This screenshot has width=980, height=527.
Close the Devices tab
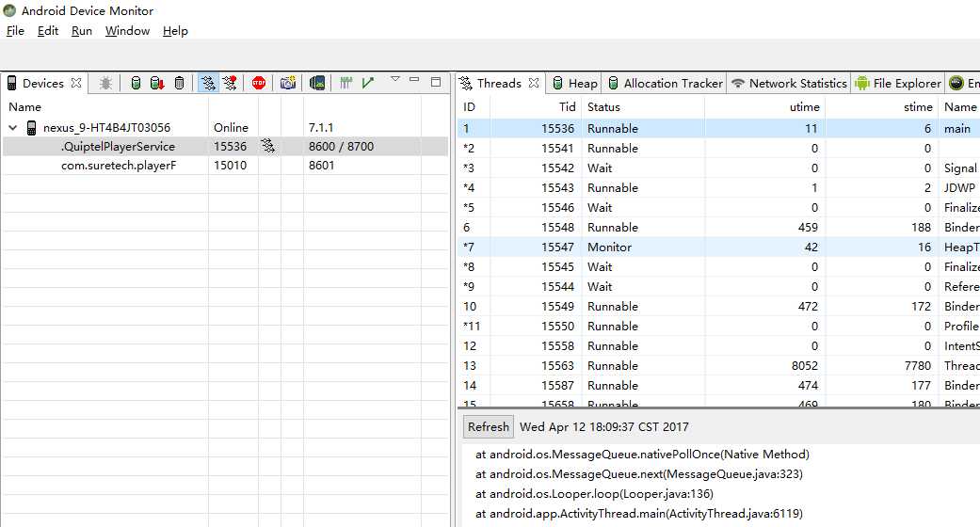[76, 83]
